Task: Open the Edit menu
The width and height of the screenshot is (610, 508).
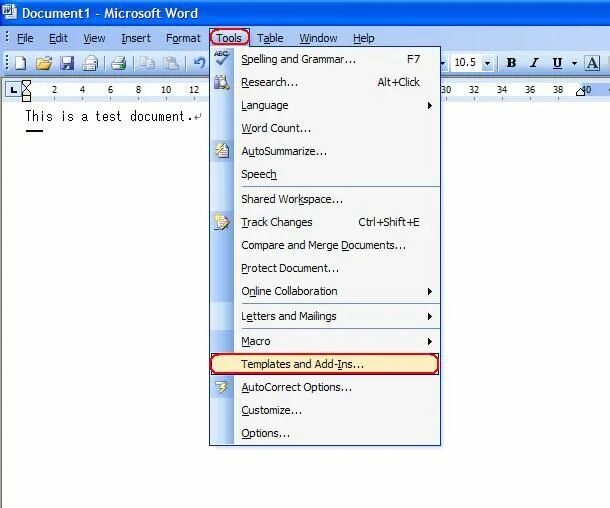Action: click(58, 38)
